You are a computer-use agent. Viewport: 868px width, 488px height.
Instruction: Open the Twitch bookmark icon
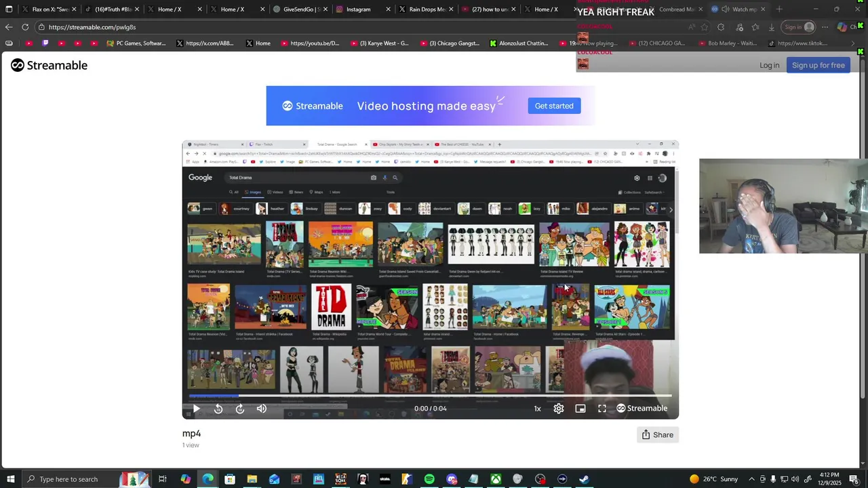point(45,43)
